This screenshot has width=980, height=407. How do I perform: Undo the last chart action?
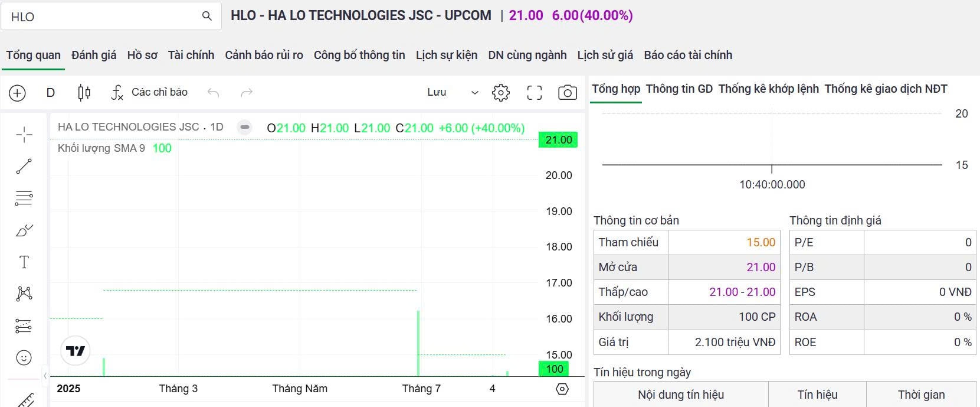click(213, 93)
